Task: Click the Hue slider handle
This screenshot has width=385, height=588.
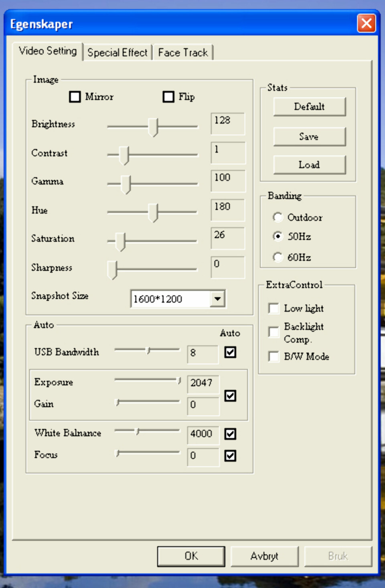Action: pyautogui.click(x=153, y=213)
